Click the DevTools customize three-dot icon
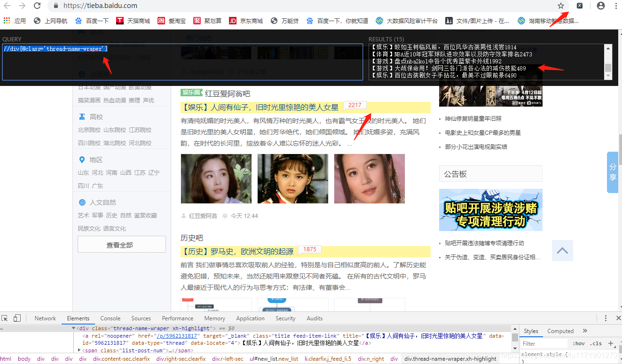Image resolution: width=622 pixels, height=364 pixels. (x=606, y=318)
